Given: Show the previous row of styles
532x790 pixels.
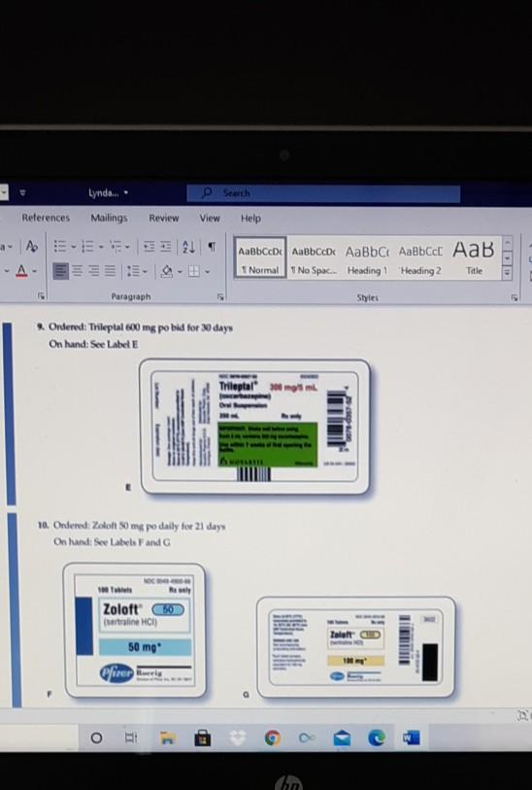Looking at the screenshot, I should (x=508, y=242).
